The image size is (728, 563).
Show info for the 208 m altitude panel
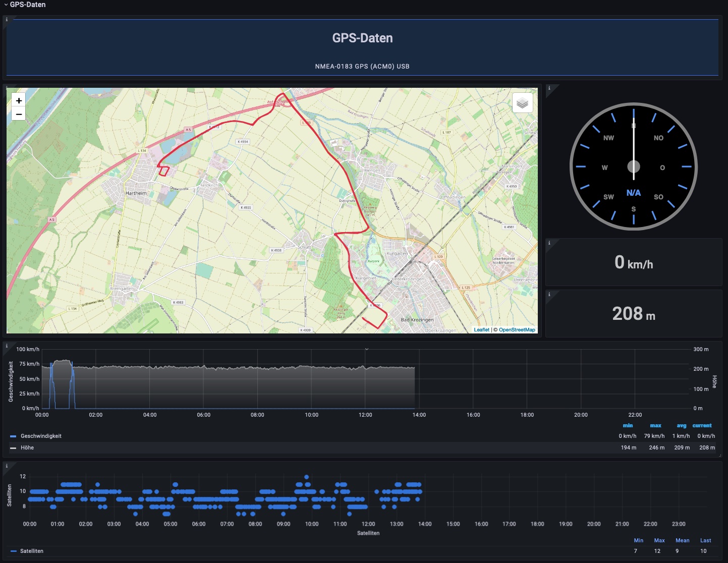tap(549, 294)
